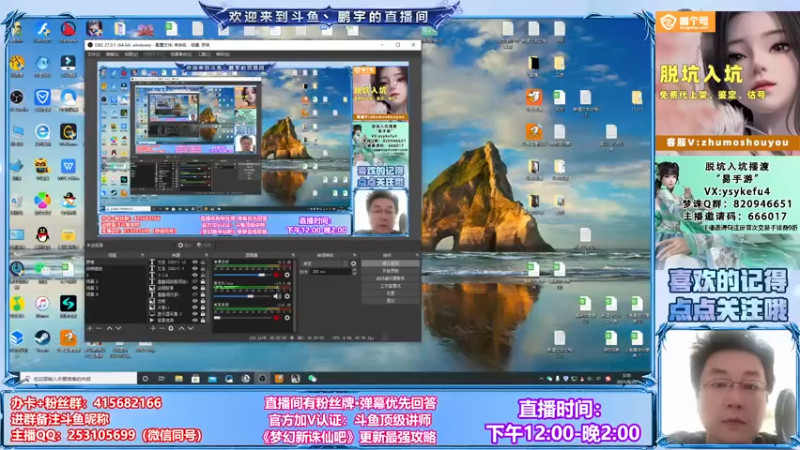Open the 编辑(E) menu in OBS
800x450 pixels.
click(112, 54)
